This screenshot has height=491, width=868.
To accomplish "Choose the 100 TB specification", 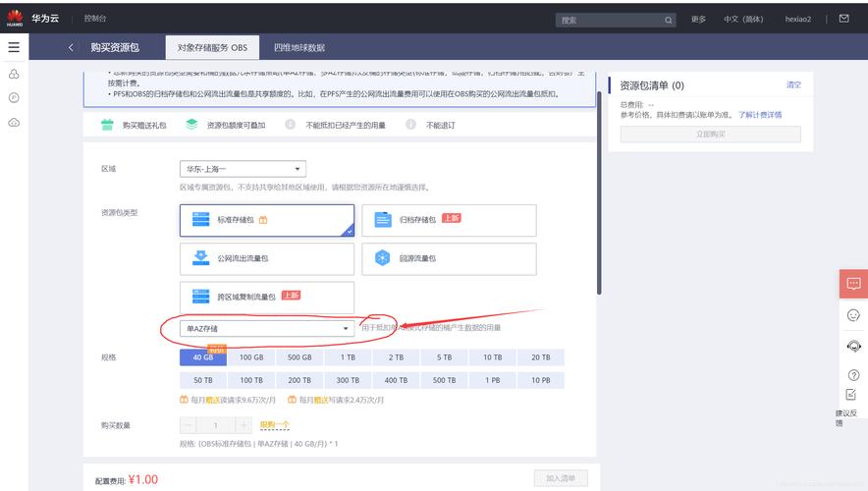I will (251, 380).
